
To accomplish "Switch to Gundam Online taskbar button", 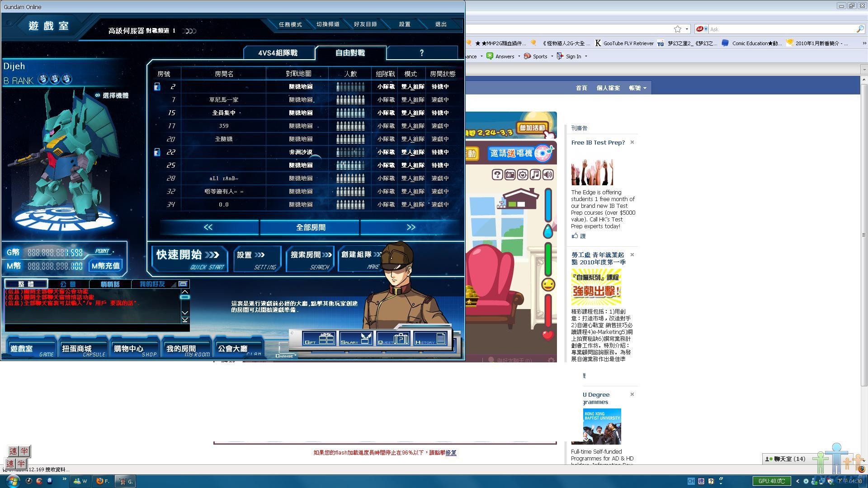I will point(126,481).
